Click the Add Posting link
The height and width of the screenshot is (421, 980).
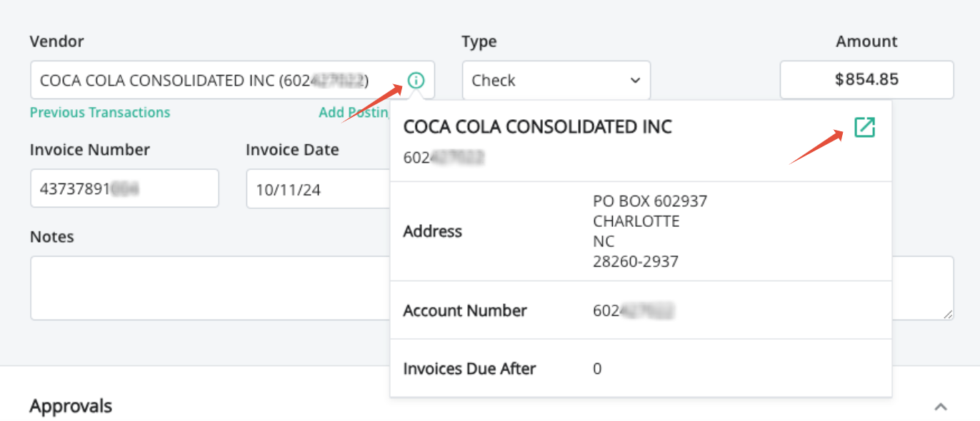pos(354,112)
